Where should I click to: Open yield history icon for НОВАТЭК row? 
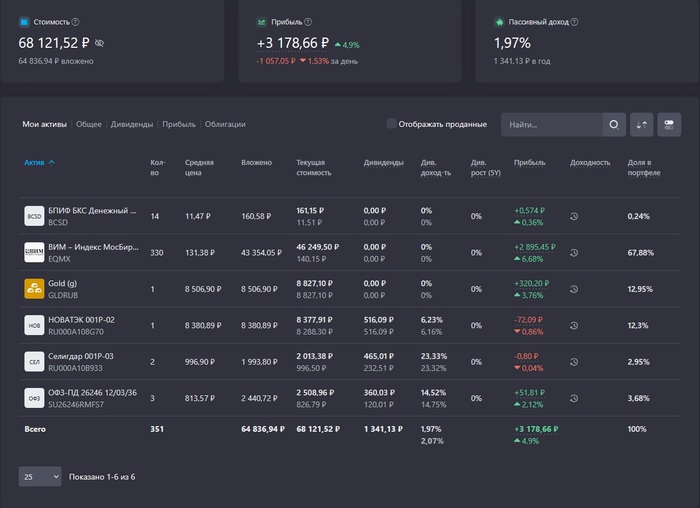click(x=575, y=325)
